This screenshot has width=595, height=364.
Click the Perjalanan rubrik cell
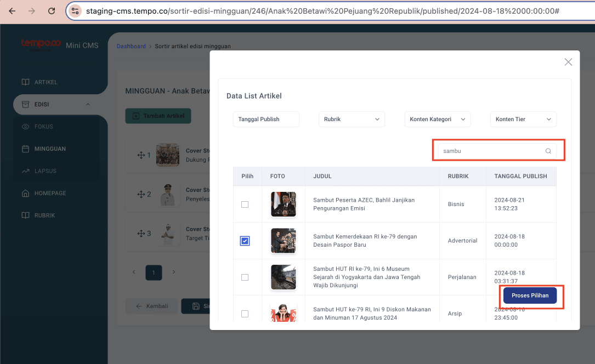tap(462, 277)
